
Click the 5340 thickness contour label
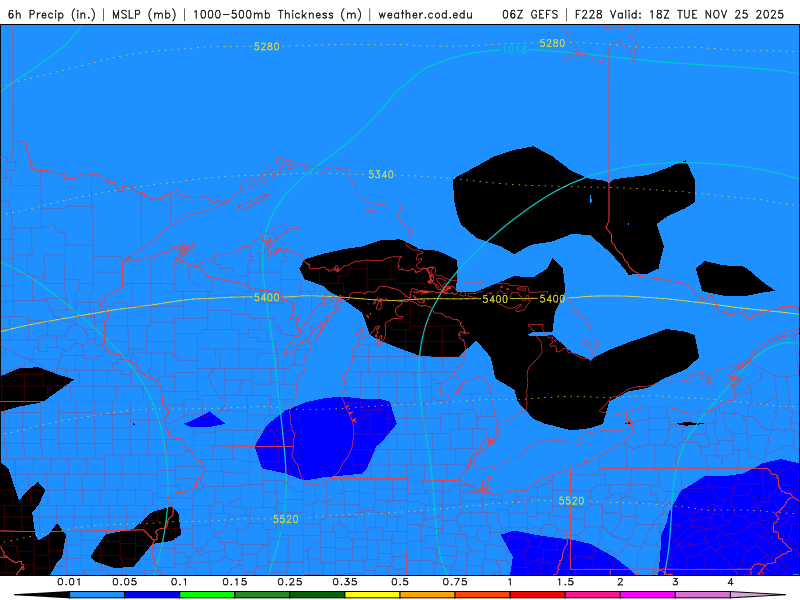tap(381, 174)
